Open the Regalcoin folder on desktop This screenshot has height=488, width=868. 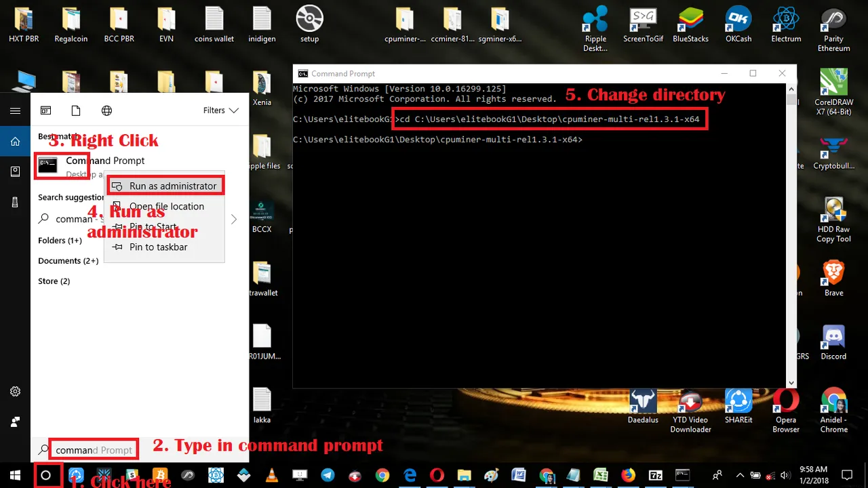click(x=71, y=26)
